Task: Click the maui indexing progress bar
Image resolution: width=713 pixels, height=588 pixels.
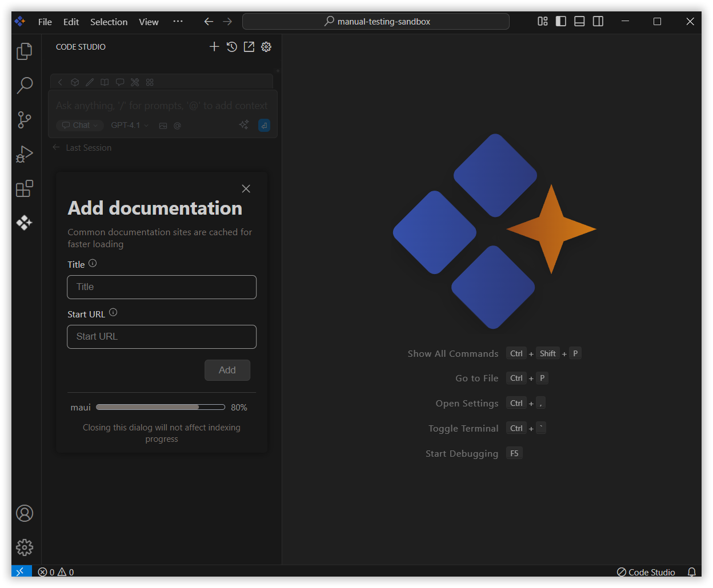Action: pyautogui.click(x=161, y=407)
